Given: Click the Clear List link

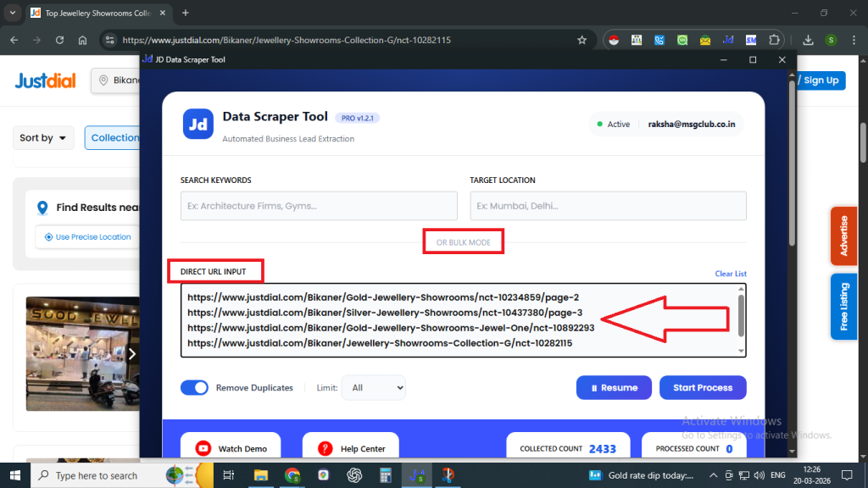Looking at the screenshot, I should 730,274.
